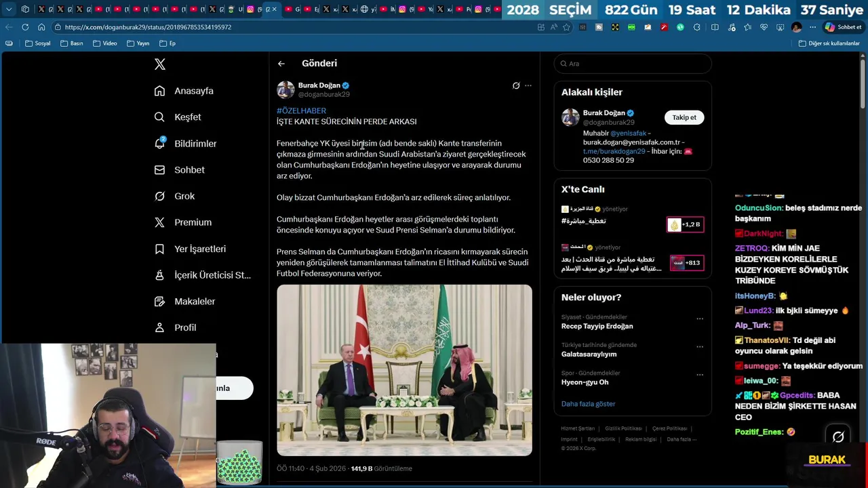
Task: Open the #تغطية_مباشرة live broadcast
Action: (583, 221)
